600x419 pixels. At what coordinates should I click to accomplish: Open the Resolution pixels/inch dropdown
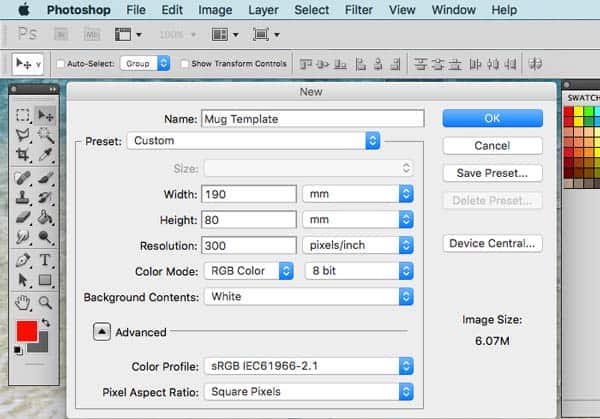(358, 245)
